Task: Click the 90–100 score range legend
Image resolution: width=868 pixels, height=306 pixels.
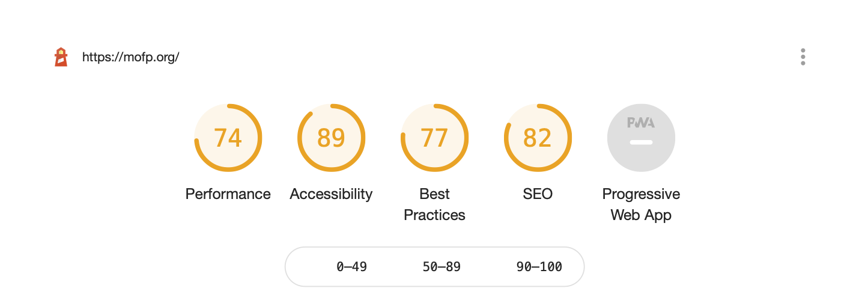Action: [x=539, y=267]
